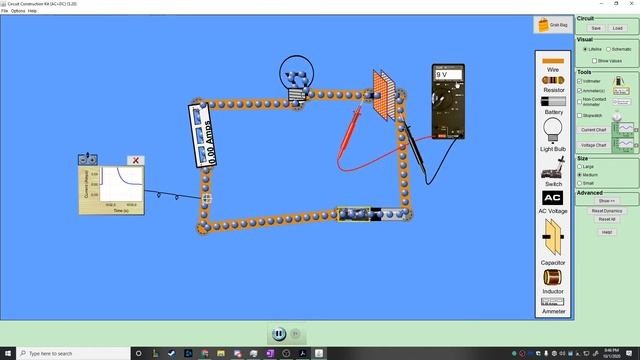Enable the Show Values checkbox
The image size is (640, 360).
tap(594, 61)
